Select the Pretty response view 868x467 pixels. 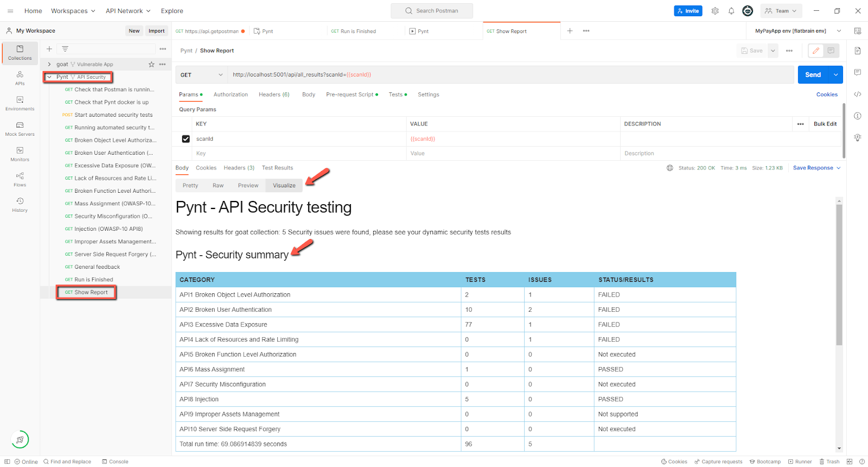click(190, 186)
